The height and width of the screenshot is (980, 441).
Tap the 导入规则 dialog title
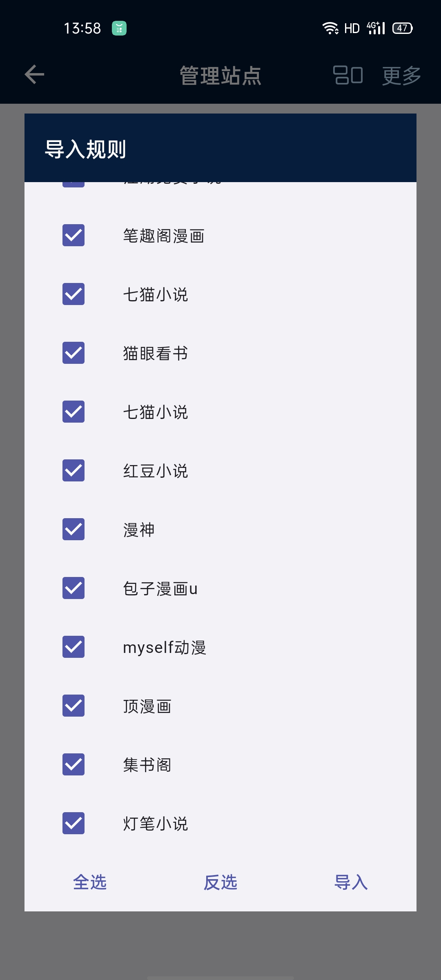pos(85,149)
